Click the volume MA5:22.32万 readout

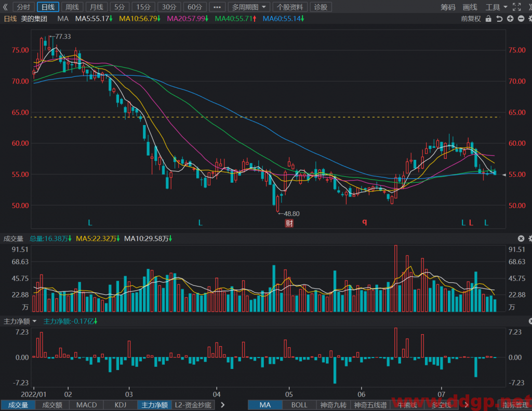coord(98,239)
